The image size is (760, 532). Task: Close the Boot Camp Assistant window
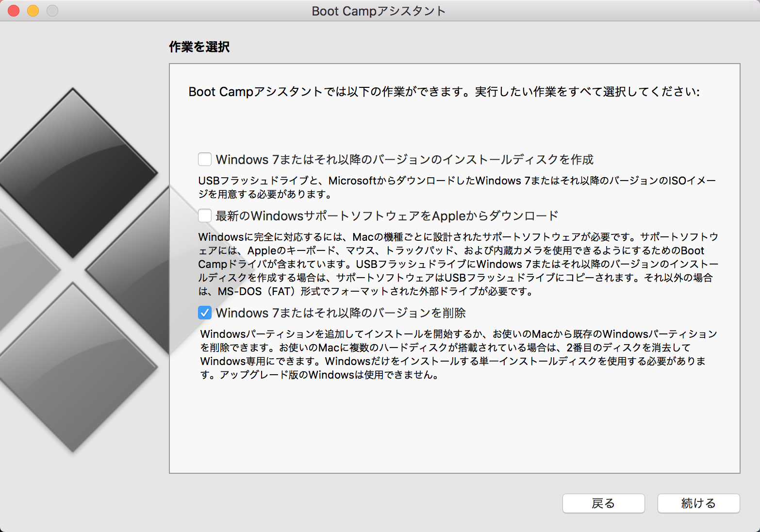pyautogui.click(x=14, y=11)
